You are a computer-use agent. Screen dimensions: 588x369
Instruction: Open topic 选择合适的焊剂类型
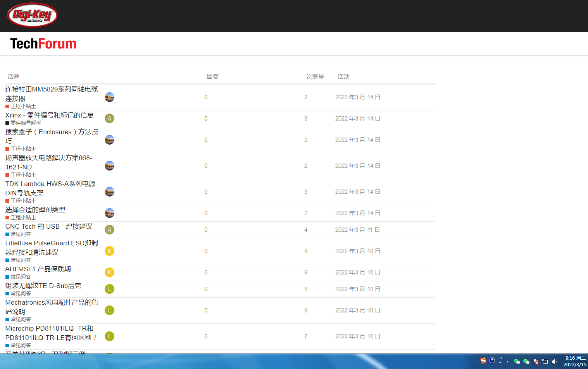coord(35,210)
